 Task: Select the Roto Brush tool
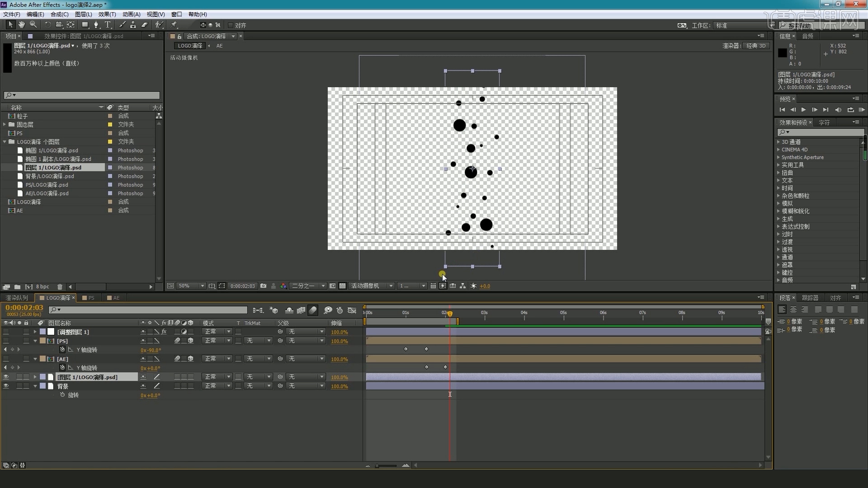pos(159,25)
